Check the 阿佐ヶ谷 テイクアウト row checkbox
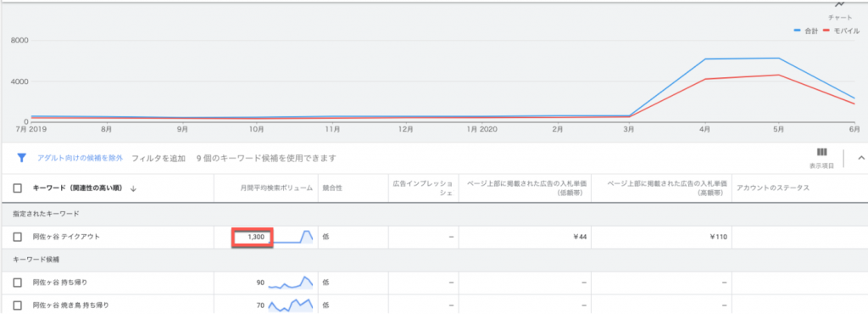Viewport: 868px width, 314px height. 18,237
